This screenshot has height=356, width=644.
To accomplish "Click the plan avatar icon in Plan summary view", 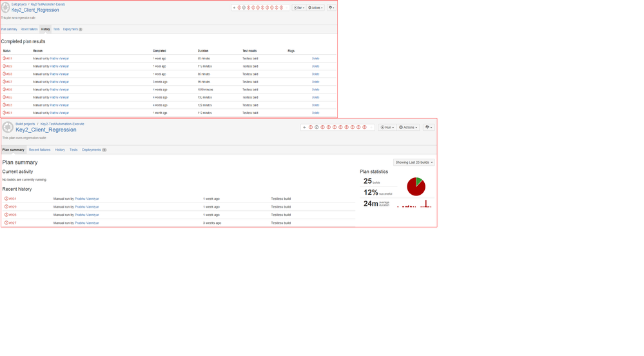I will (x=8, y=127).
